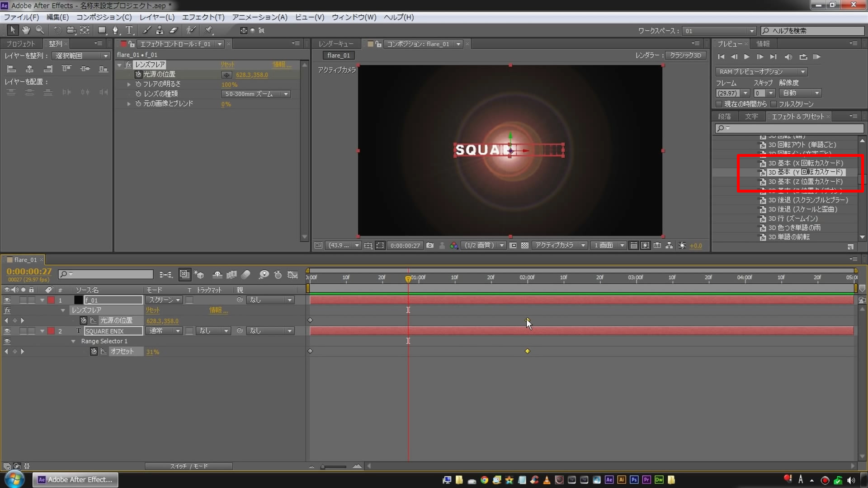Click the light source position crosshair button
Screen dimensions: 868x488
[x=226, y=75]
